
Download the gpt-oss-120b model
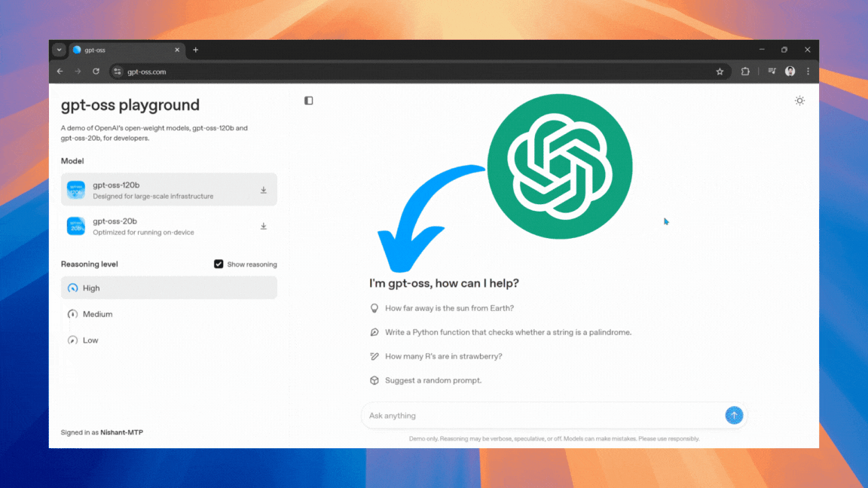click(264, 191)
